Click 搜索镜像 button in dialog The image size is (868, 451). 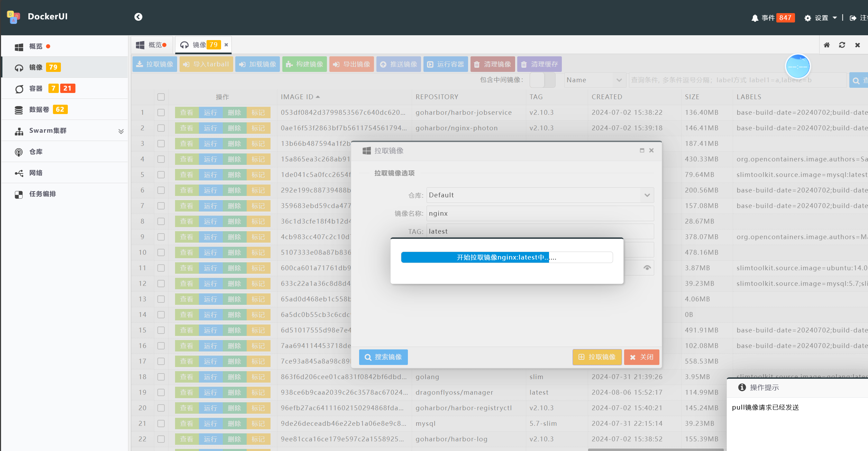[x=383, y=357]
